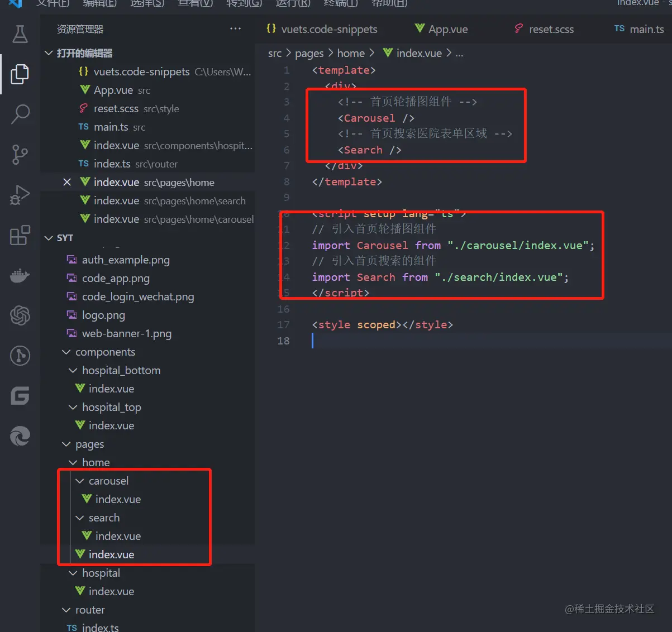Viewport: 672px width, 632px height.
Task: Open the Explorer files icon in activity bar
Action: tap(20, 74)
